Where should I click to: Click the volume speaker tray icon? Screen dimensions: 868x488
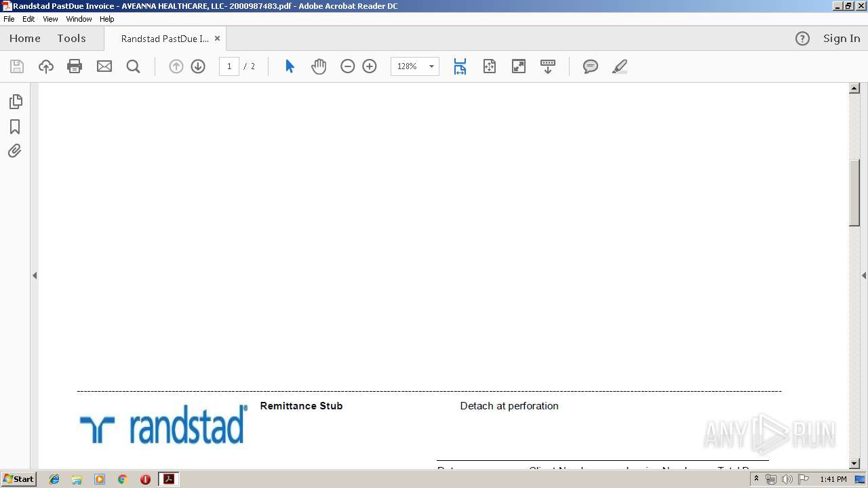787,479
